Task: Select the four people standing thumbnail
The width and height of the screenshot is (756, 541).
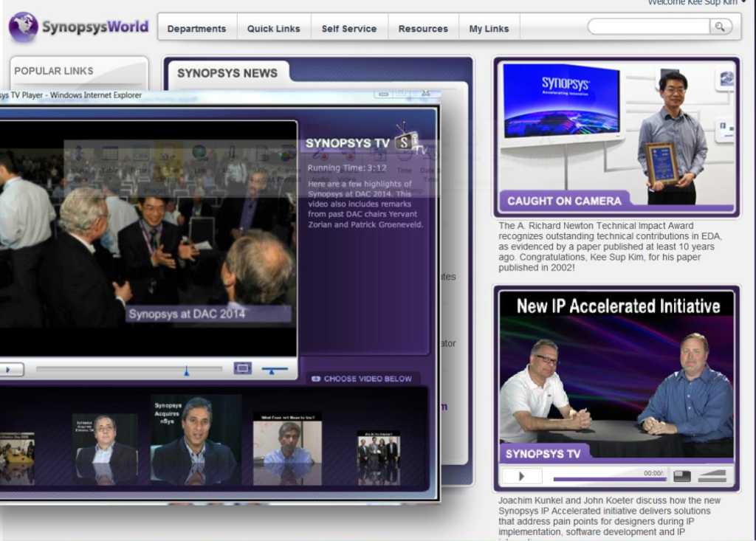Action: [x=379, y=457]
